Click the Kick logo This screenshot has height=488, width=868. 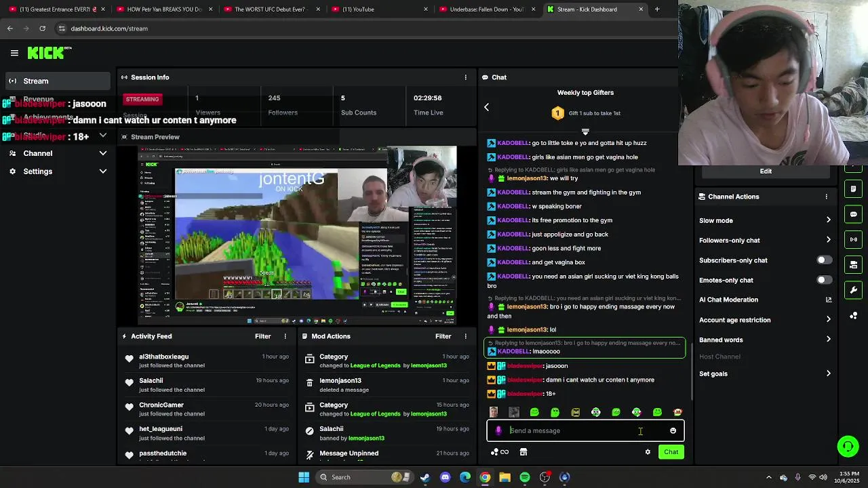50,53
